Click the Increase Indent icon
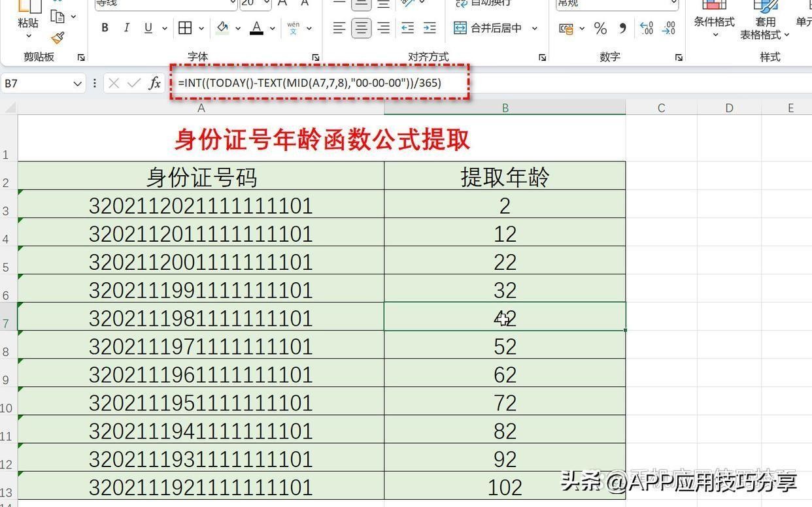This screenshot has width=812, height=507. [430, 28]
